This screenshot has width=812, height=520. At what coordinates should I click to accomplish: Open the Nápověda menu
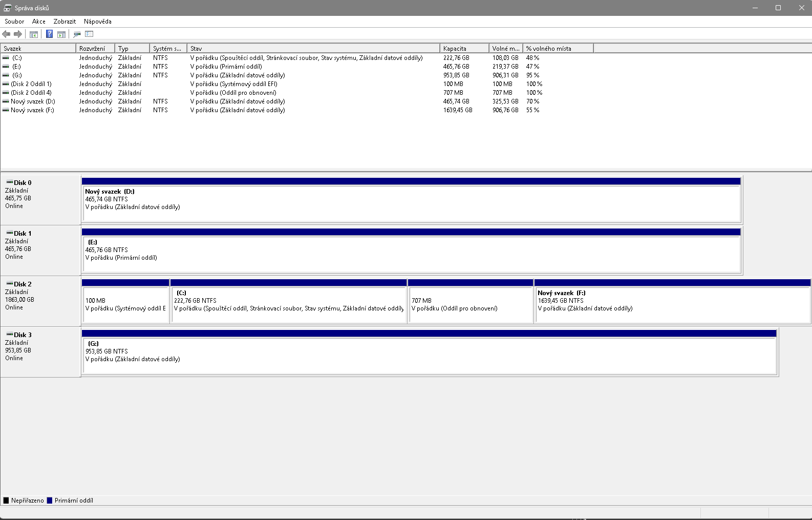point(98,22)
